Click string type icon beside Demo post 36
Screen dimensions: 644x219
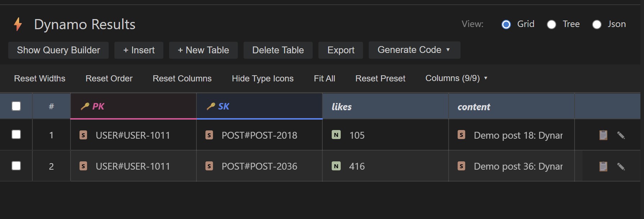pyautogui.click(x=462, y=166)
